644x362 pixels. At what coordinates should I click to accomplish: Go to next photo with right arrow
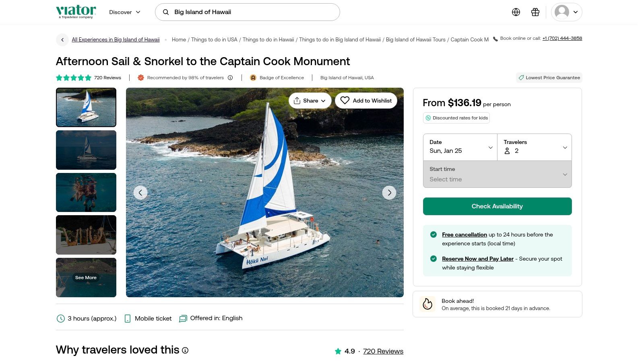point(389,193)
